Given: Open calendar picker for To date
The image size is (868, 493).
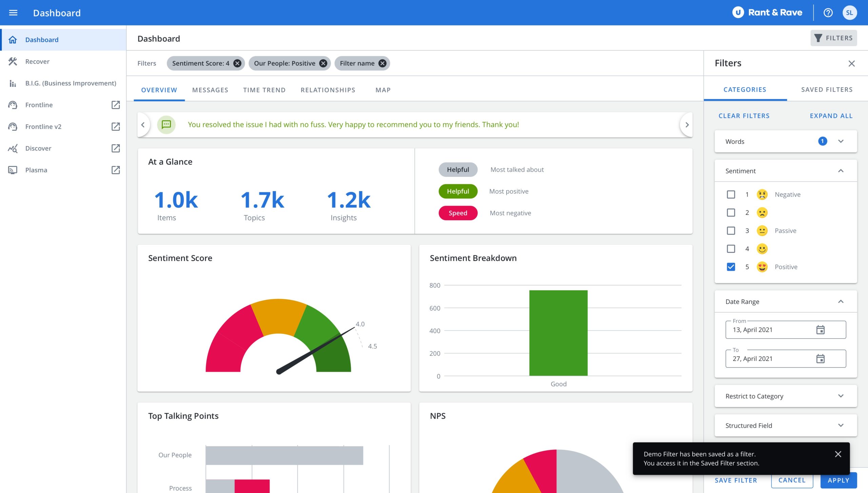Looking at the screenshot, I should click(x=820, y=359).
